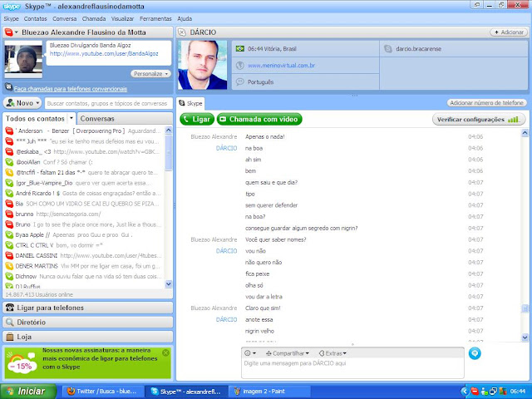Click online icon beside Dichnow
532x399 pixels.
(x=9, y=276)
